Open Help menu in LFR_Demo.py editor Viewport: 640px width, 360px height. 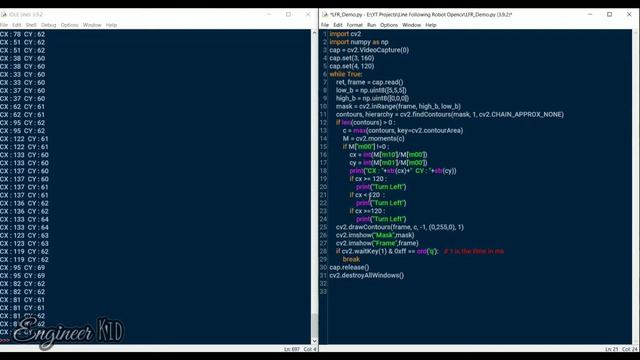[431, 25]
